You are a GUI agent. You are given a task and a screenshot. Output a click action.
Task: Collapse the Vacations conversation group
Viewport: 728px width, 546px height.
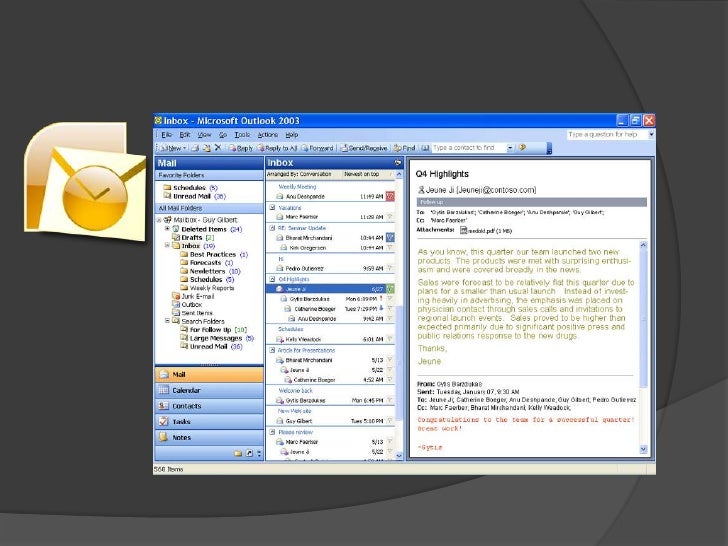pyautogui.click(x=273, y=208)
